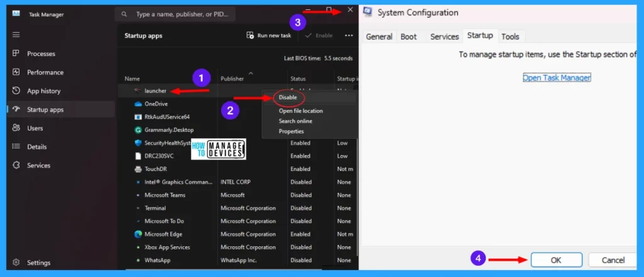Click the RtkAudUService64 app icon
Screen dimensions: 644x277
tap(138, 117)
